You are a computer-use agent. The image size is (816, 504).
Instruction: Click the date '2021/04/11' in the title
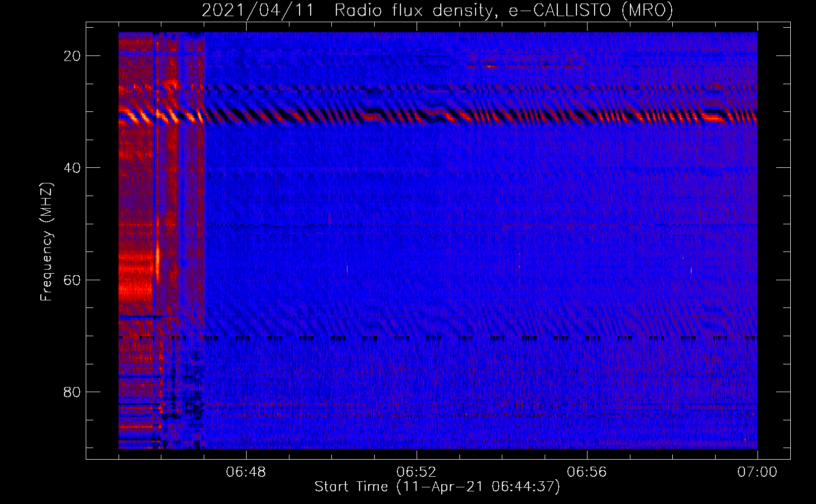click(x=258, y=10)
